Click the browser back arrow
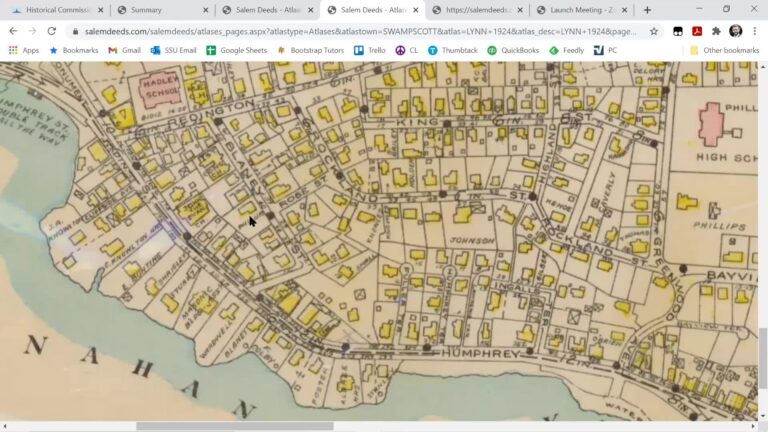This screenshot has width=768, height=432. [12, 31]
